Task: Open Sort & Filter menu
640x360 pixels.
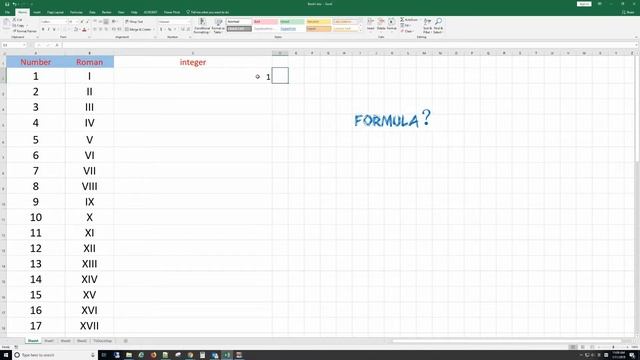Action: (427, 25)
